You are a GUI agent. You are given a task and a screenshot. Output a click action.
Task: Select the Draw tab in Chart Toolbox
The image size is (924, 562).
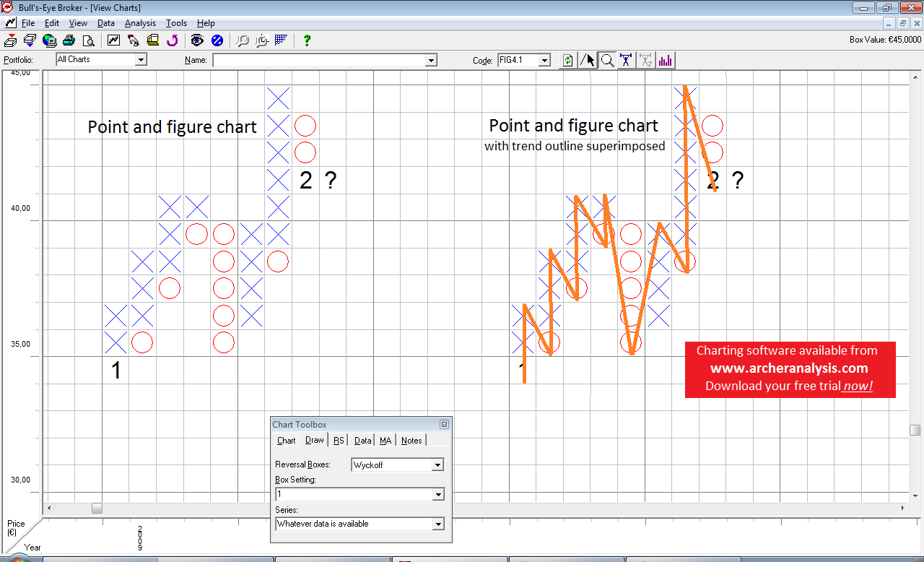(x=314, y=440)
